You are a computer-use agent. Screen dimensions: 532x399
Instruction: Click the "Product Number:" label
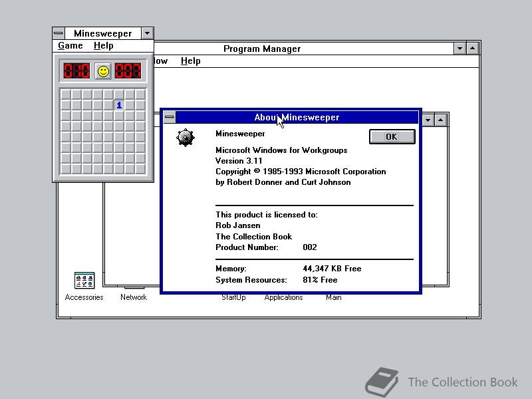pos(247,247)
